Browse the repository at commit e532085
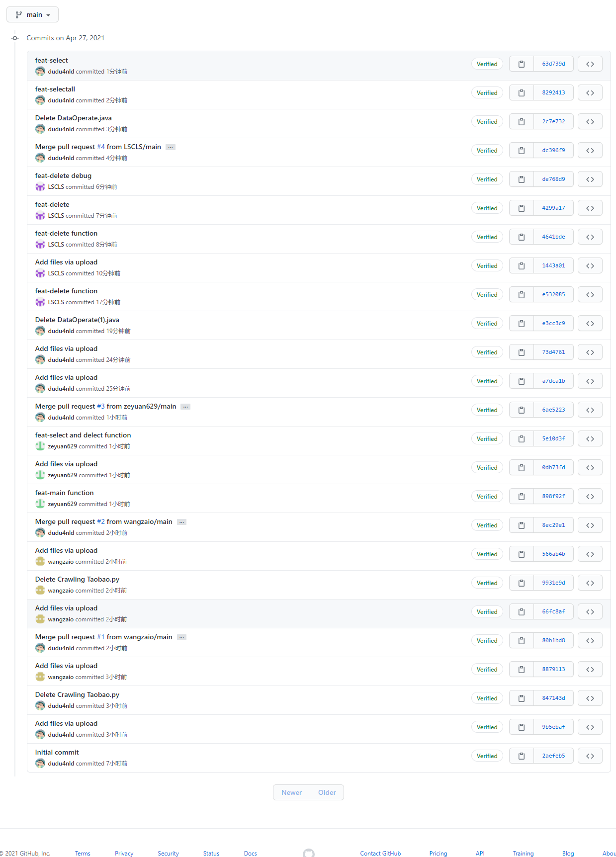This screenshot has width=616, height=857. pos(590,295)
